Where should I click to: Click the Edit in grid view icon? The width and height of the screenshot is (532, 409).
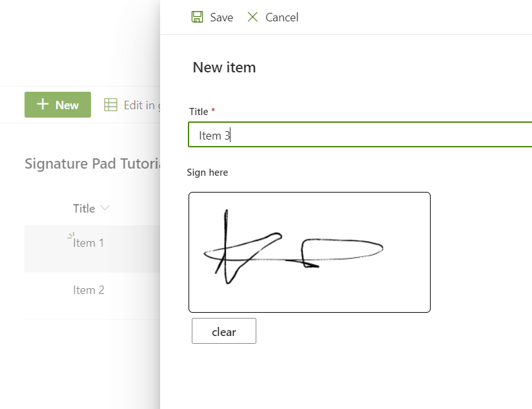[x=111, y=105]
